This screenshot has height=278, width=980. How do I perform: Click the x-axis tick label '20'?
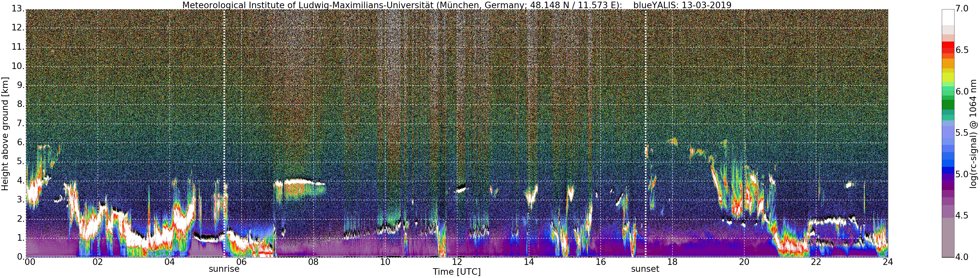[x=744, y=262]
